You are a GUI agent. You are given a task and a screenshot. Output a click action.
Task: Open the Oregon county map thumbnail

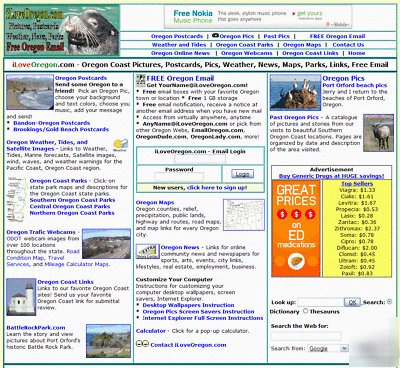[244, 215]
